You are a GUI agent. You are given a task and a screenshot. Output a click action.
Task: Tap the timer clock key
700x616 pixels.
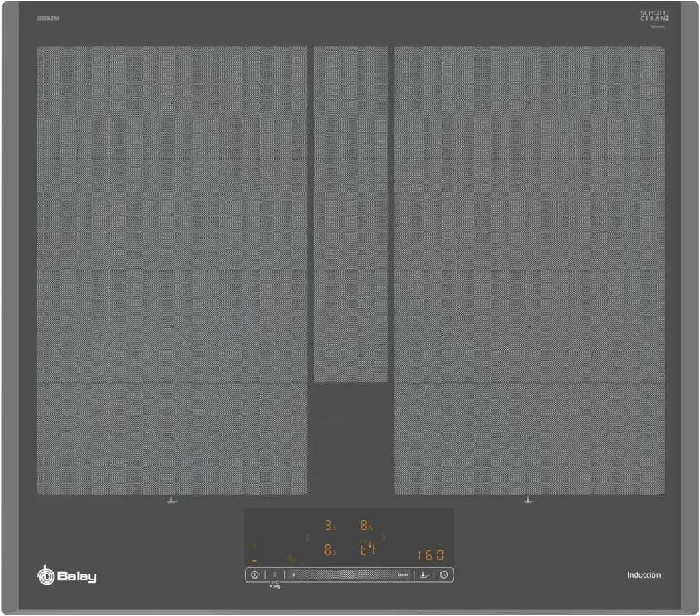pos(444,575)
